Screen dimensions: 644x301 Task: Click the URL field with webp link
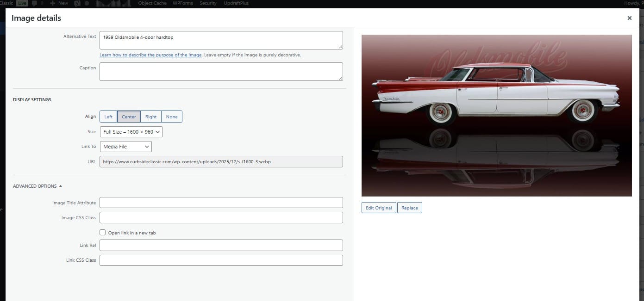(221, 161)
